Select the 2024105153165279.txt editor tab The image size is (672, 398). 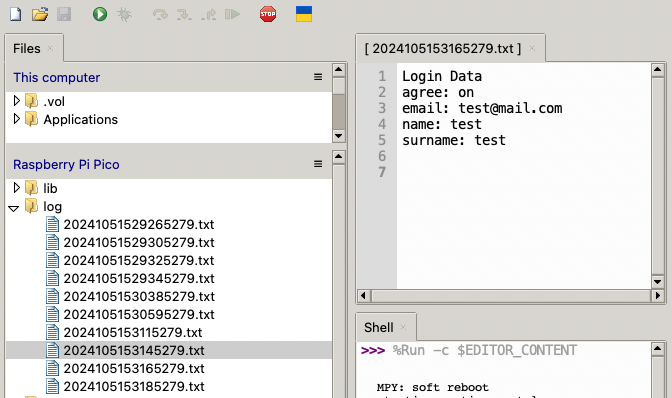pyautogui.click(x=443, y=48)
